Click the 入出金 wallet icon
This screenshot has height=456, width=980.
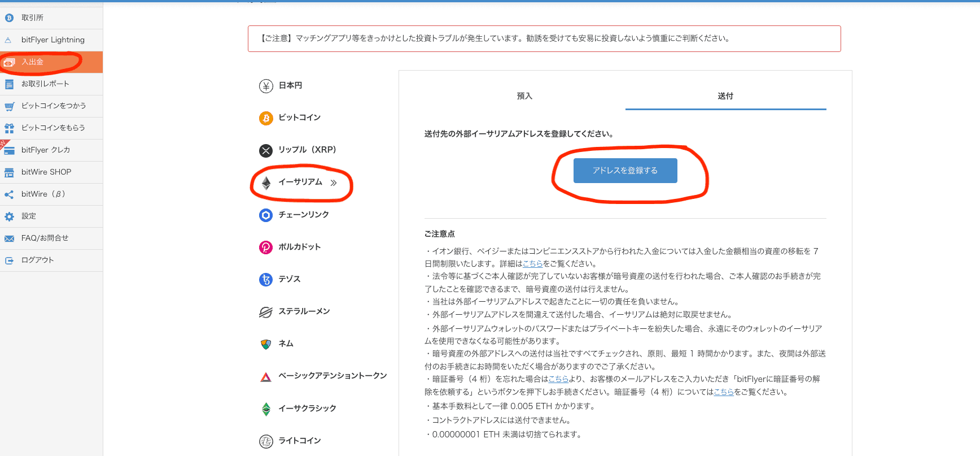click(9, 62)
